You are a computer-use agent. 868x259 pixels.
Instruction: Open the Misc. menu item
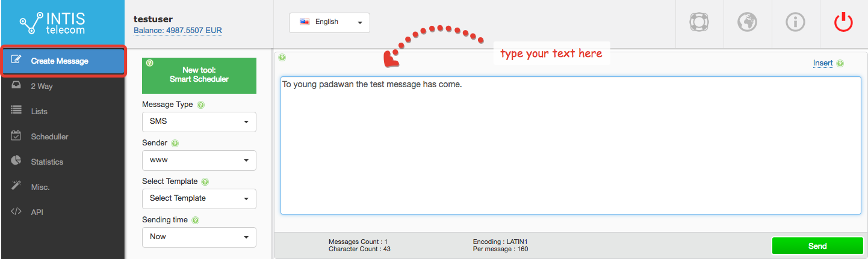pos(63,187)
